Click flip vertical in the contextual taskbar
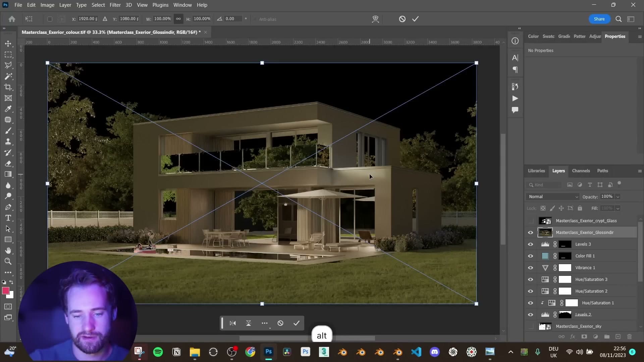Image resolution: width=644 pixels, height=362 pixels. (x=249, y=323)
